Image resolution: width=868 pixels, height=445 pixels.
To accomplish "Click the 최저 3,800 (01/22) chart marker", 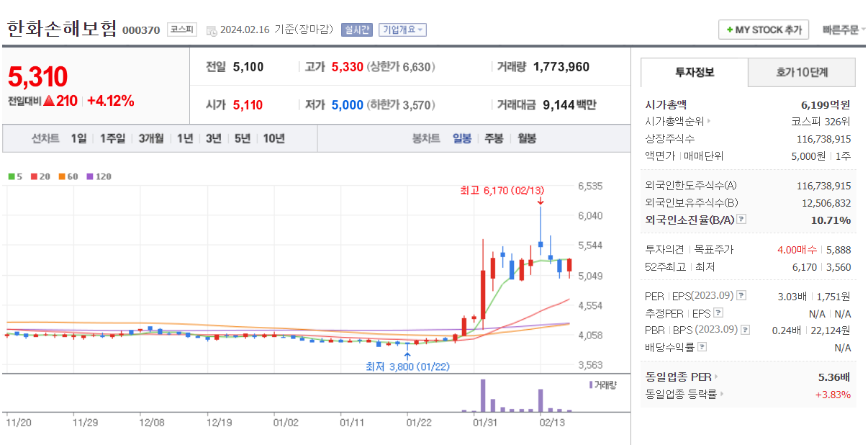I will pyautogui.click(x=407, y=367).
